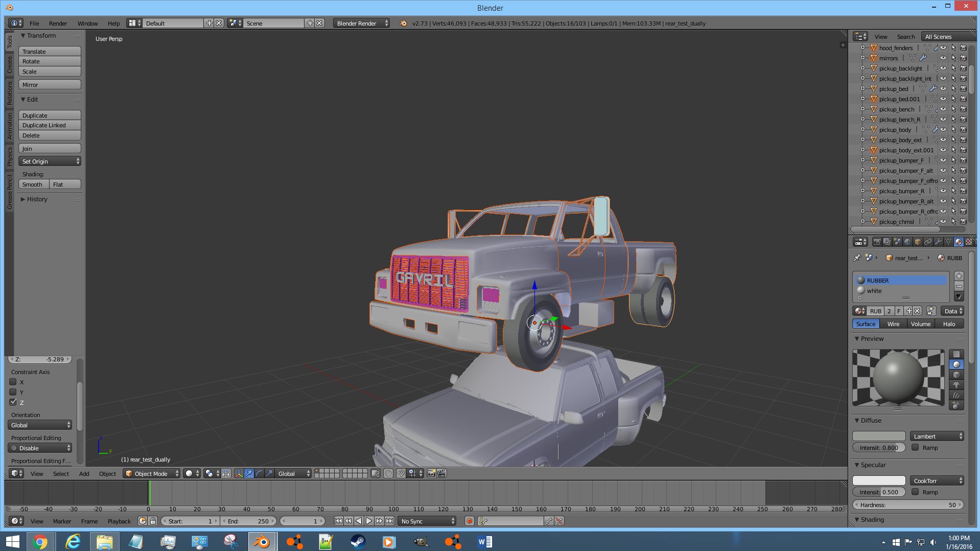
Task: Render OpenGL image of viewport (camera icon)
Action: point(431,473)
